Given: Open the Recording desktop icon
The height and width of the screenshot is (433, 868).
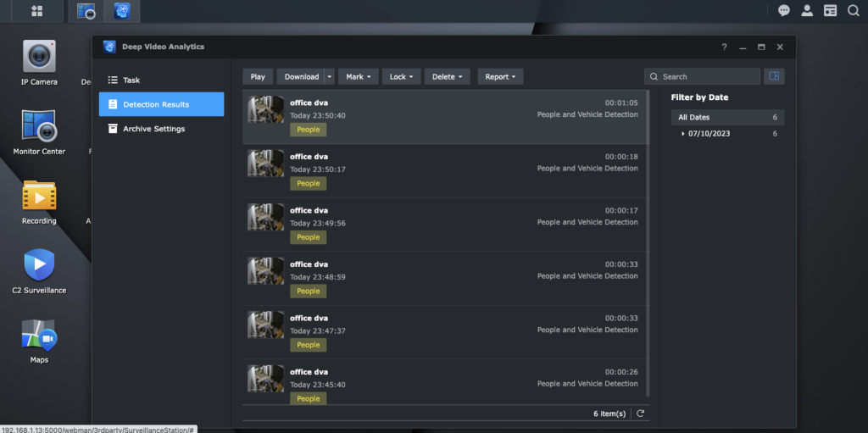Looking at the screenshot, I should tap(39, 196).
